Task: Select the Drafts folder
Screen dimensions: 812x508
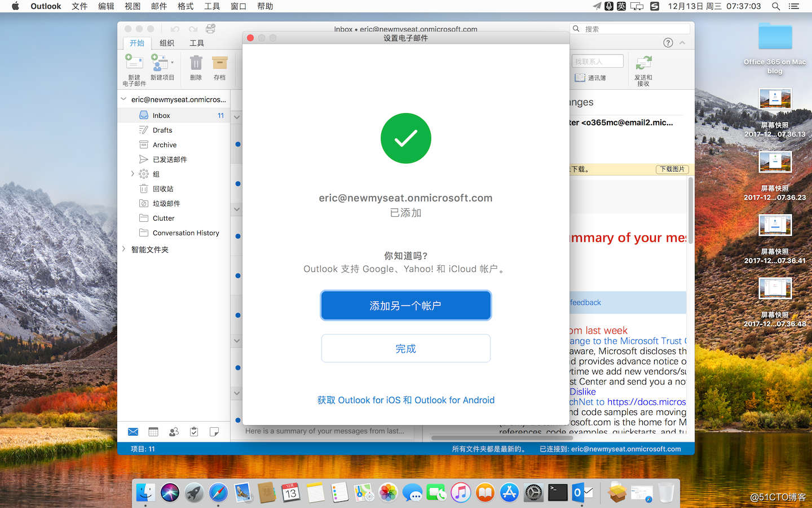Action: tap(174, 130)
